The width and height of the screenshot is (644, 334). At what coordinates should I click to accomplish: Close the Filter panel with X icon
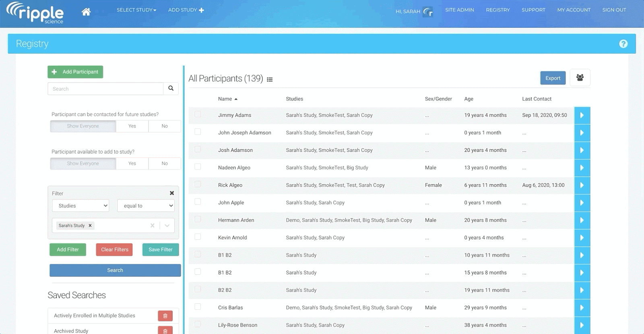172,193
